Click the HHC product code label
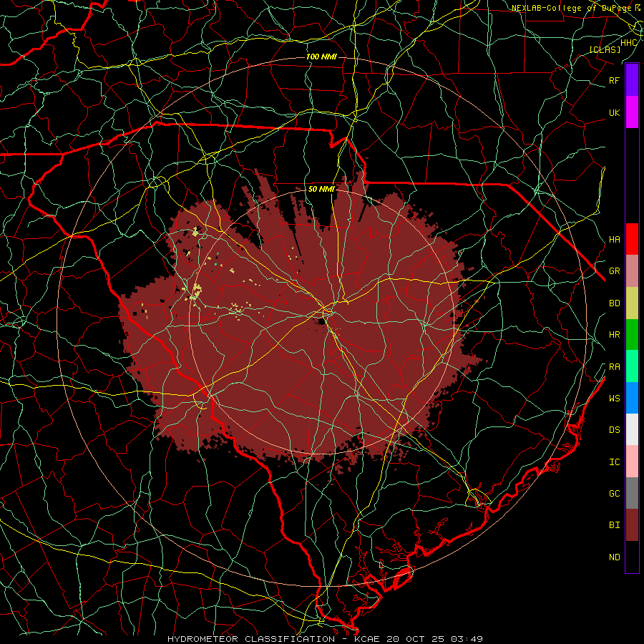 (x=628, y=42)
